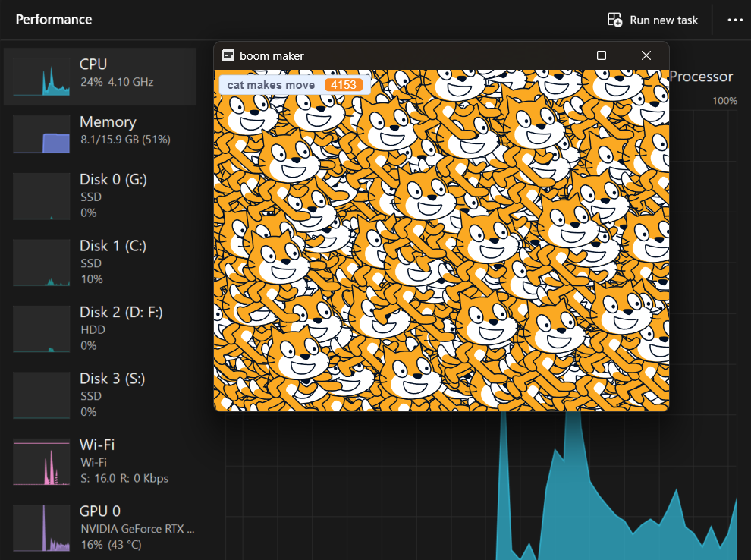Click the 16% (43 °C) GPU reading

[x=111, y=545]
